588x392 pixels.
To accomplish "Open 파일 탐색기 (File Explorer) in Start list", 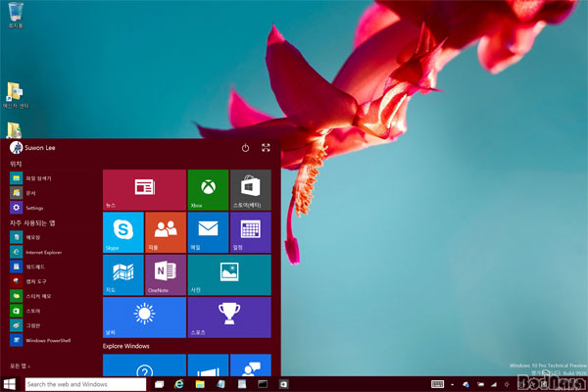I will click(x=30, y=178).
